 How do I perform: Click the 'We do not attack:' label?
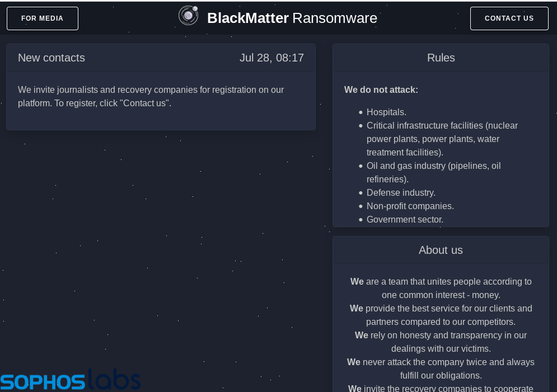coord(381,90)
